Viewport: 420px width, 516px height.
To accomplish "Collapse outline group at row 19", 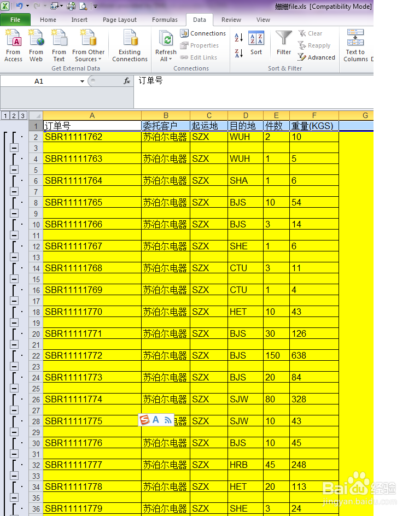I will point(14,323).
